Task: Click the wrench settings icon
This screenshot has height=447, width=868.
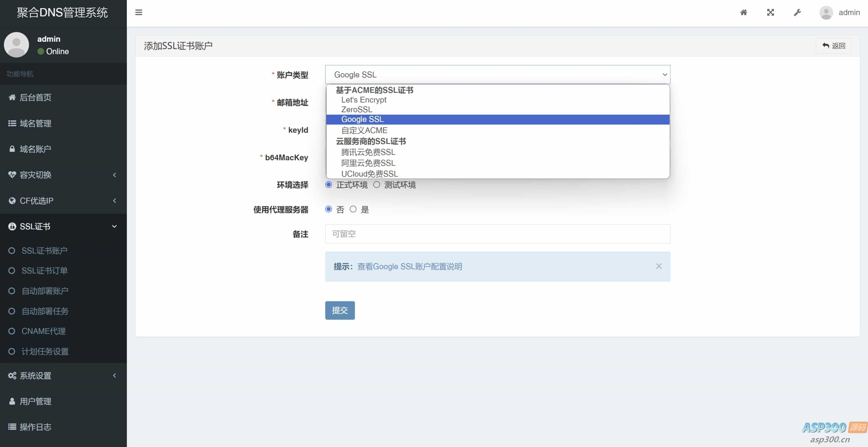Action: coord(797,13)
